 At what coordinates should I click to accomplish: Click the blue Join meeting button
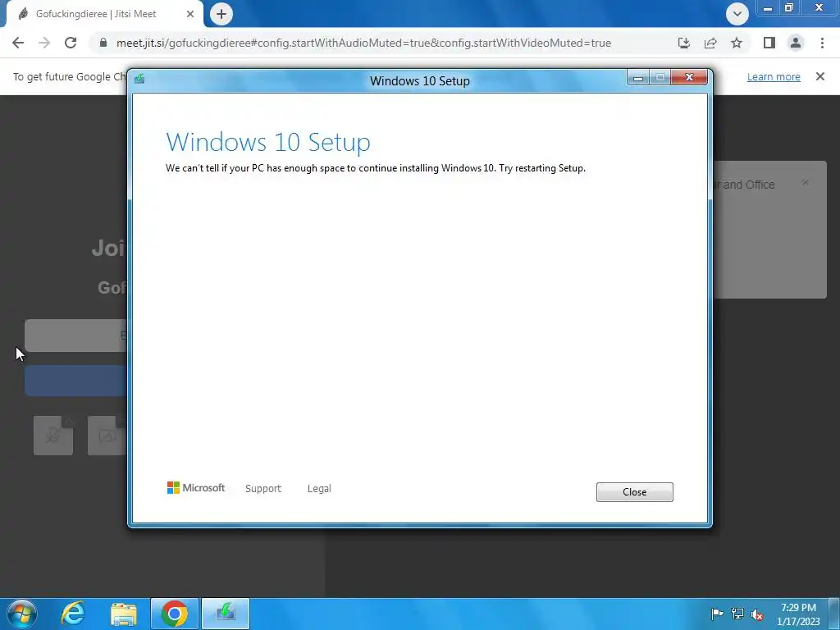[75, 381]
